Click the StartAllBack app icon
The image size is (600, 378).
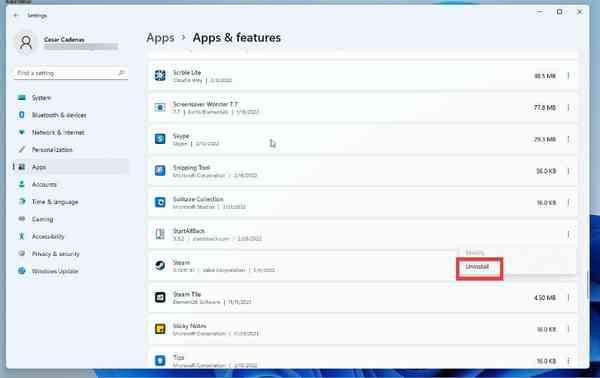[160, 234]
